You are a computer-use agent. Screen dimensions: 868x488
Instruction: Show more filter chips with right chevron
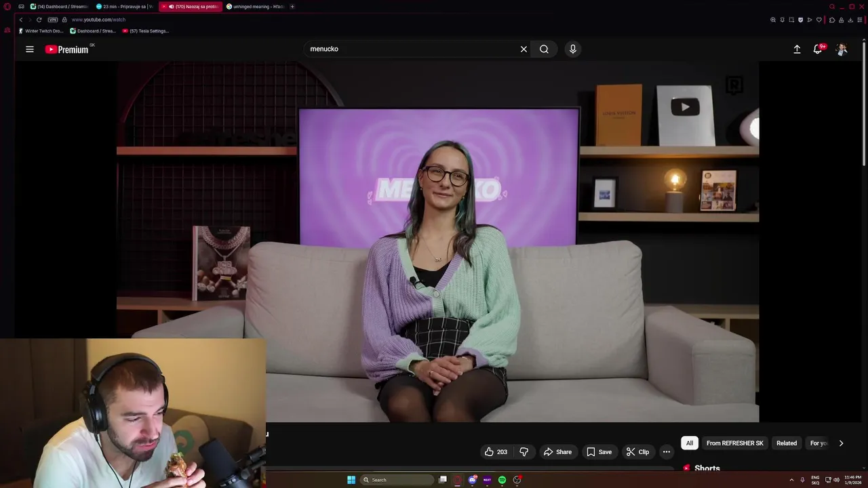point(841,443)
